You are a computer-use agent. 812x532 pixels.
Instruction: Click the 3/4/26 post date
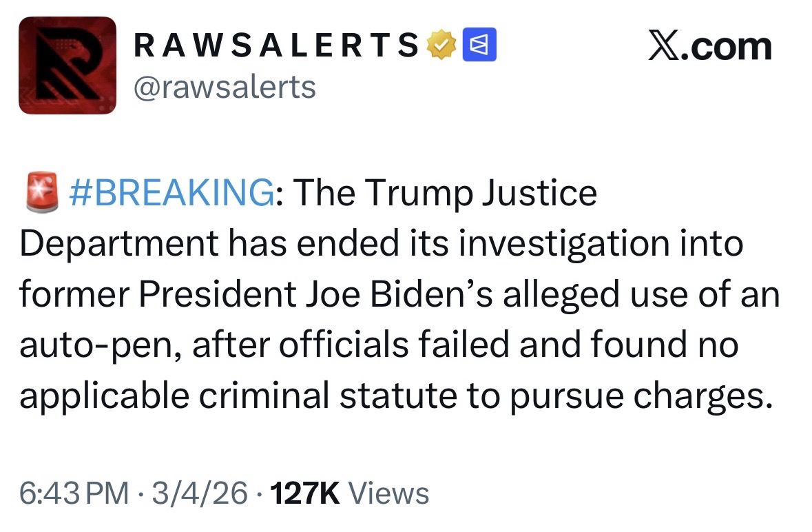click(x=200, y=493)
